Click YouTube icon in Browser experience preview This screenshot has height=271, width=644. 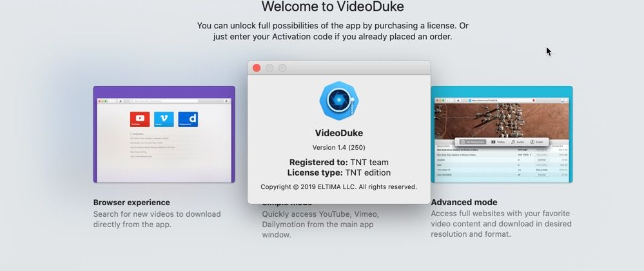click(140, 119)
